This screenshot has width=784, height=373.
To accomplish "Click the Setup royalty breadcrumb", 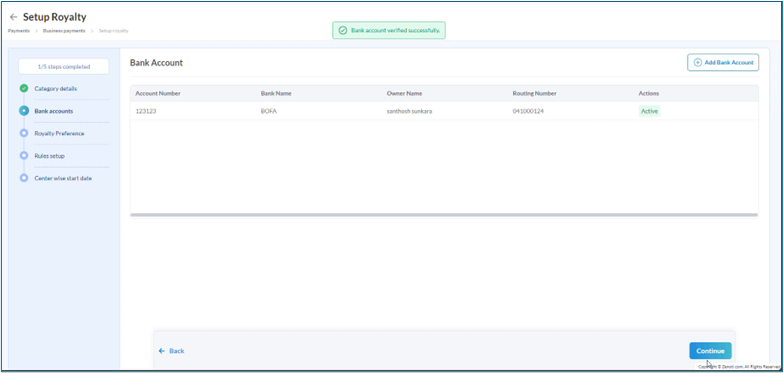I will 114,30.
